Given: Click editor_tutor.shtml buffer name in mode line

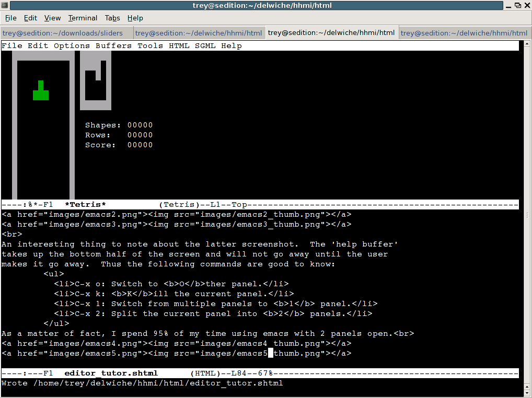Looking at the screenshot, I should pyautogui.click(x=111, y=373).
